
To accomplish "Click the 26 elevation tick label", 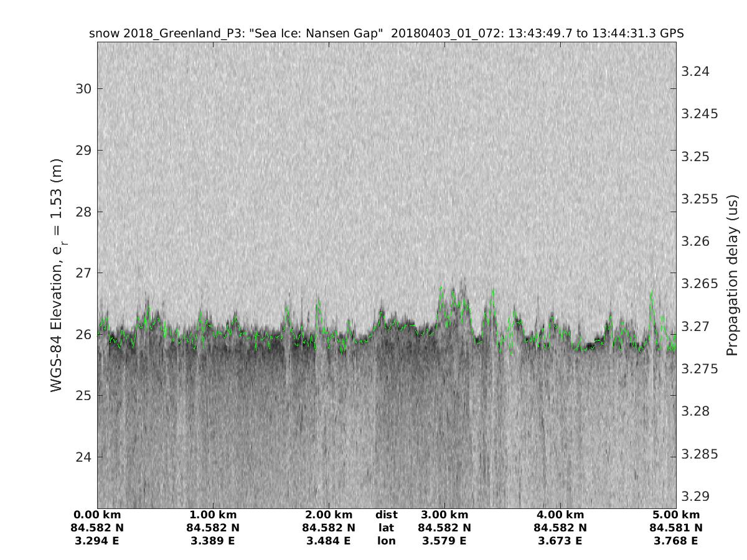I will tap(83, 334).
